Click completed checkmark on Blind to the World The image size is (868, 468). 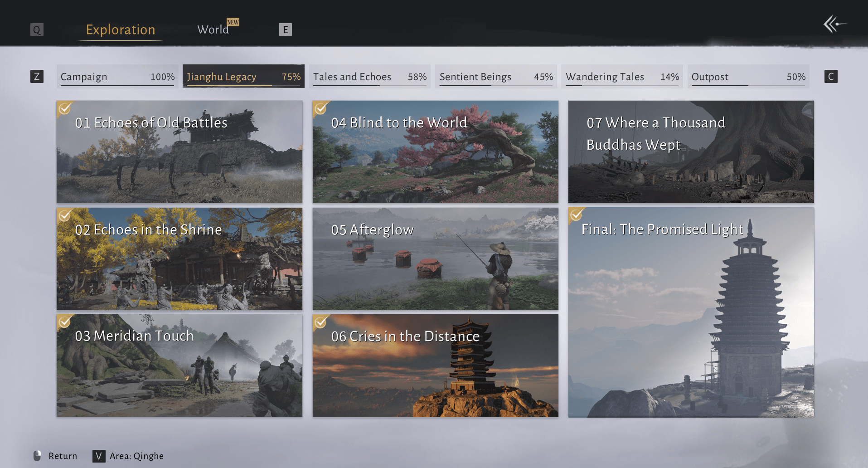[321, 109]
